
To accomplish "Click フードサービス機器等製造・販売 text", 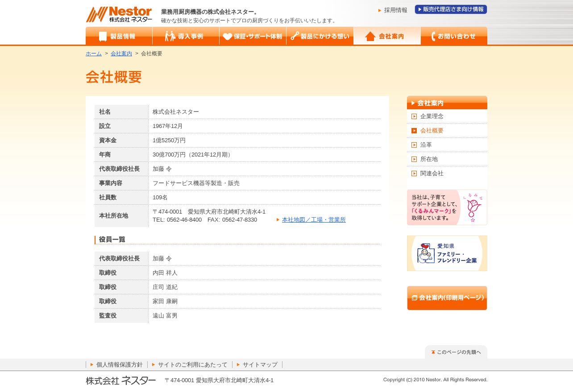I will coord(196,183).
